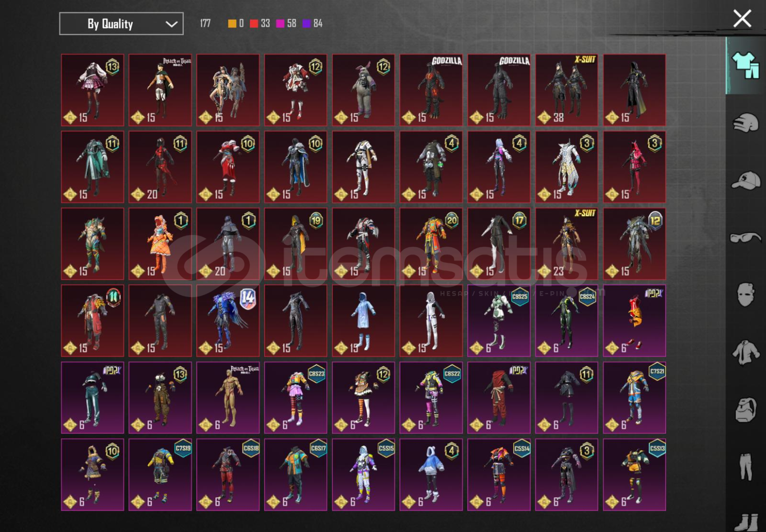Open the face mask category

click(745, 295)
